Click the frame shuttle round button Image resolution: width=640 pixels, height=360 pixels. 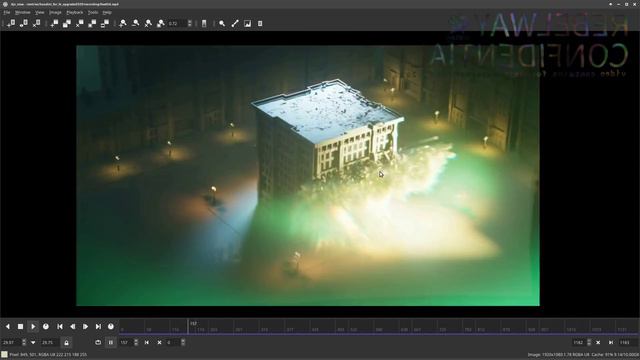click(x=111, y=327)
